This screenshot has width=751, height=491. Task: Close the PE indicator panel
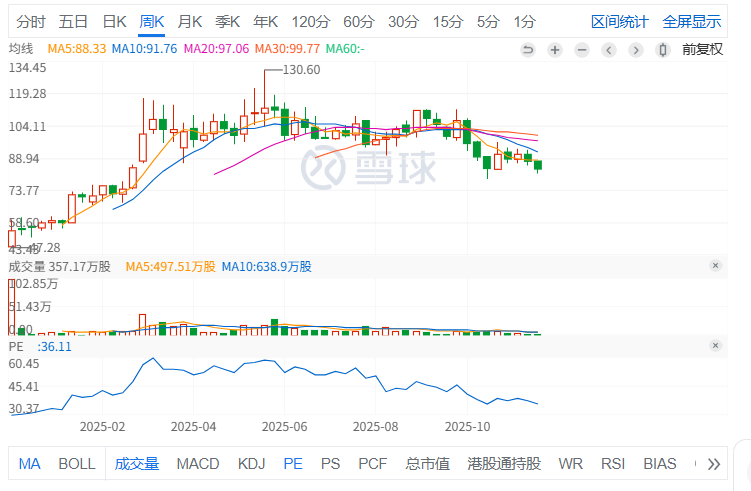pos(715,345)
